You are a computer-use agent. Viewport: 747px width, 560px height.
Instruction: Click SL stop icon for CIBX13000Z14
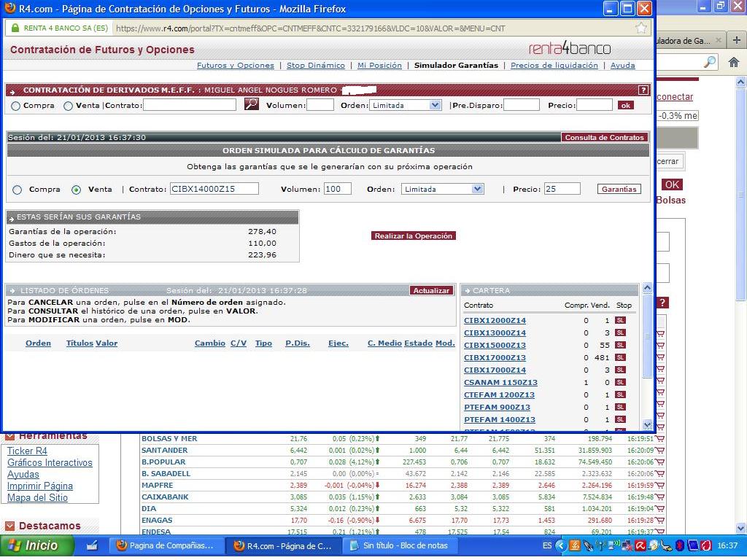tap(620, 332)
